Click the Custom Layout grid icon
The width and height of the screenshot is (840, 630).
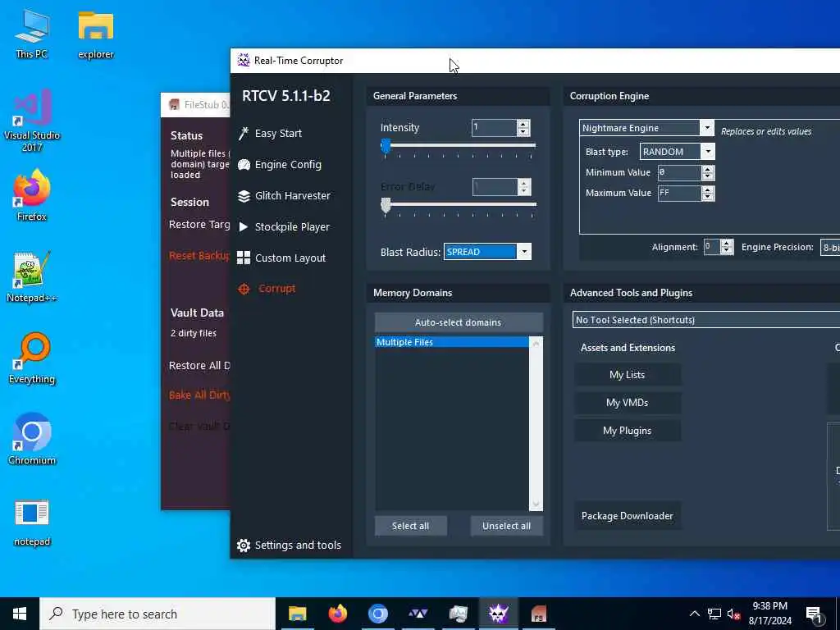pos(244,258)
